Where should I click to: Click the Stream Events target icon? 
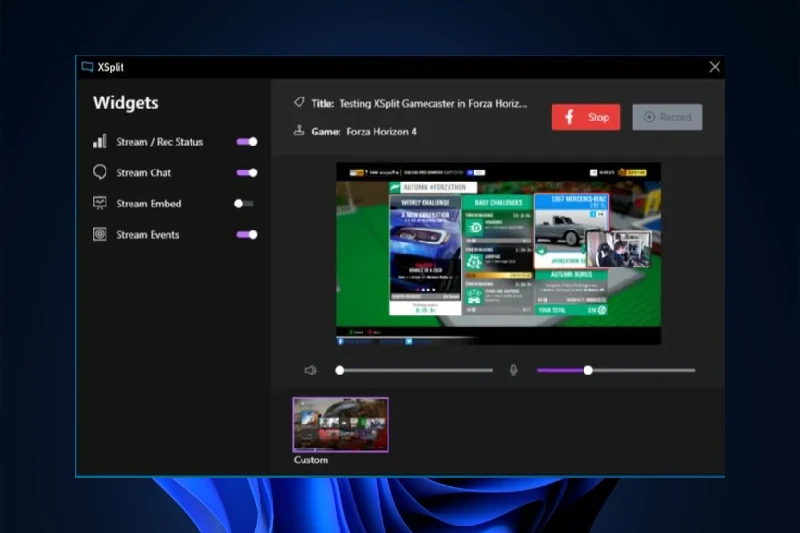click(100, 235)
